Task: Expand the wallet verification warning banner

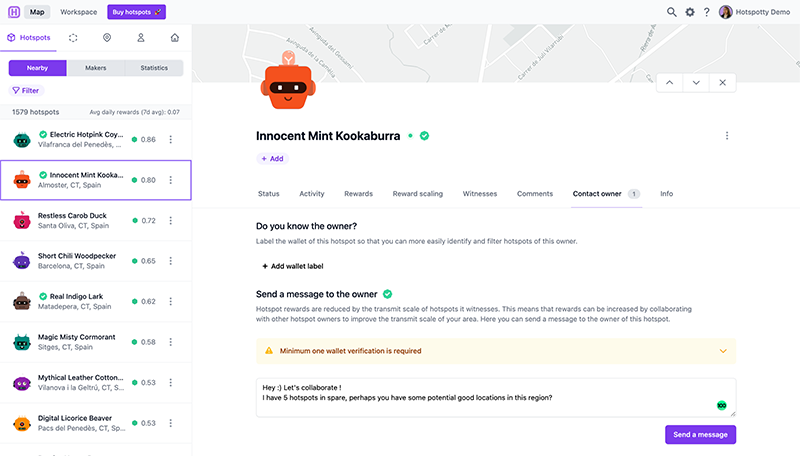Action: tap(723, 351)
